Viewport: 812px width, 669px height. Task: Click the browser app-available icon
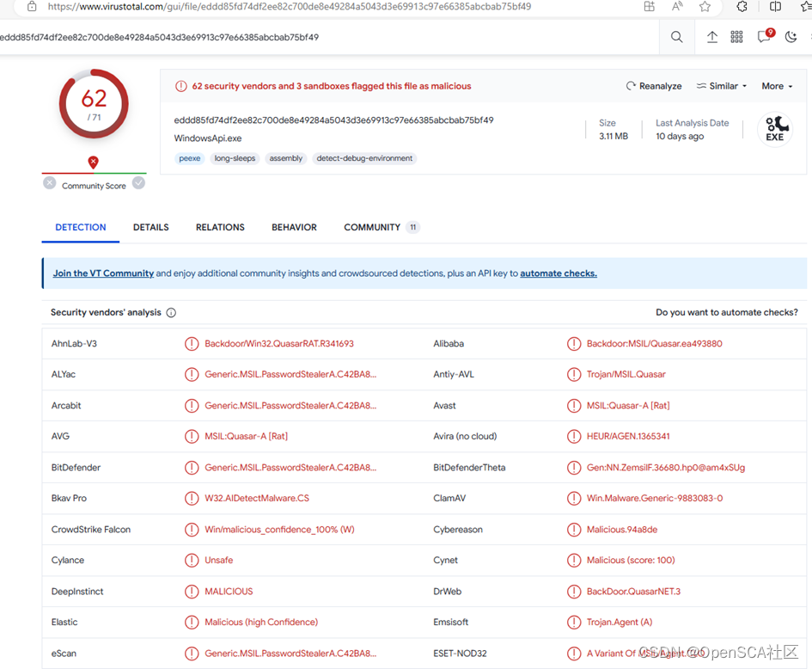coord(649,6)
